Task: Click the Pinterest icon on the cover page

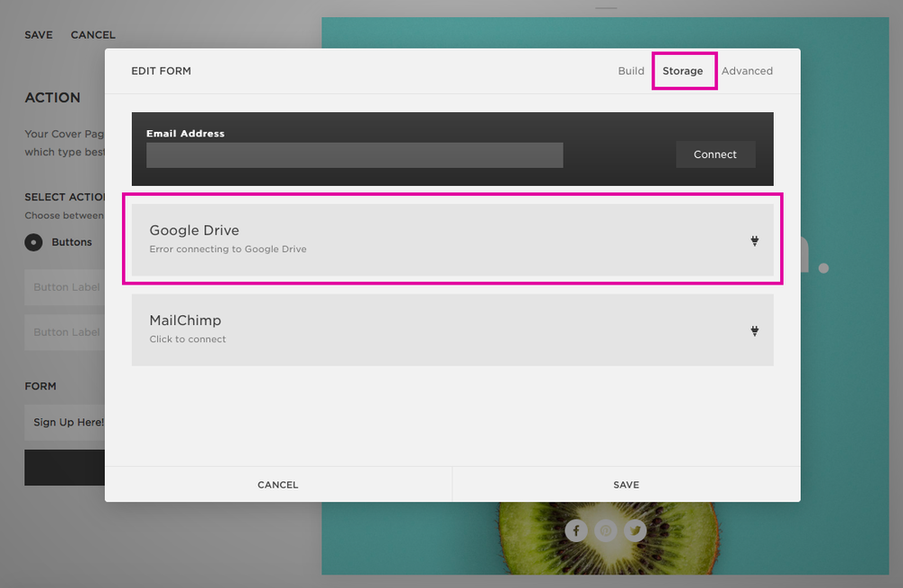Action: pos(605,530)
